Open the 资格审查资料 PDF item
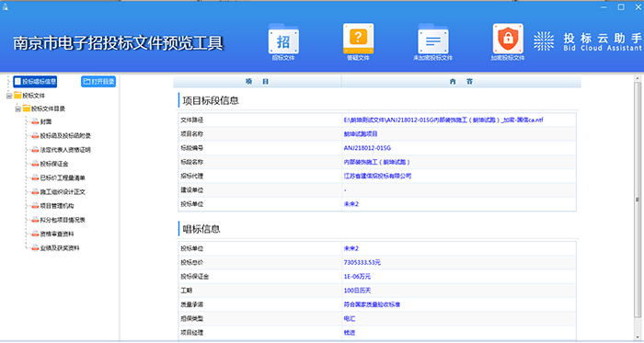The image size is (644, 343). pyautogui.click(x=53, y=234)
